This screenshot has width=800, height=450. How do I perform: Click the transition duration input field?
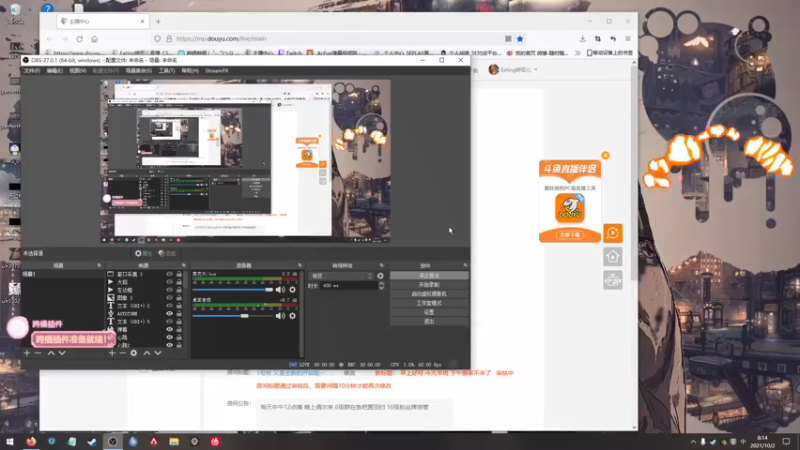click(x=349, y=286)
